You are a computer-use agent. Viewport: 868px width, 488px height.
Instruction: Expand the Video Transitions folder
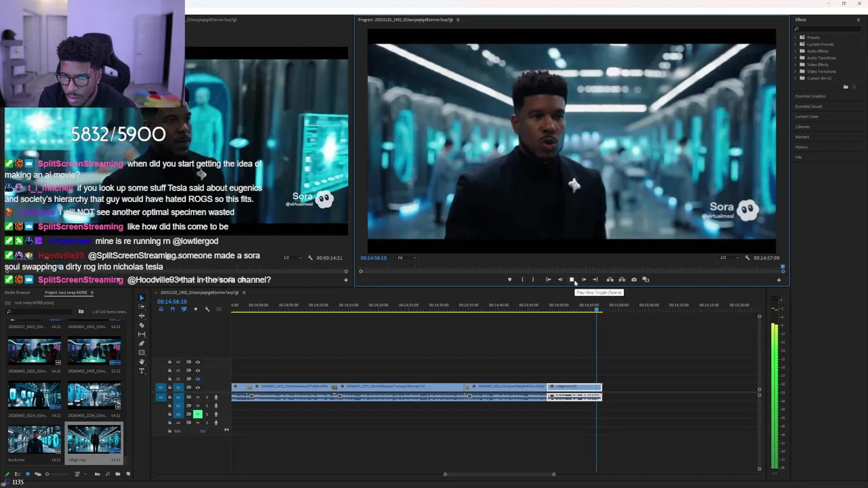point(797,71)
